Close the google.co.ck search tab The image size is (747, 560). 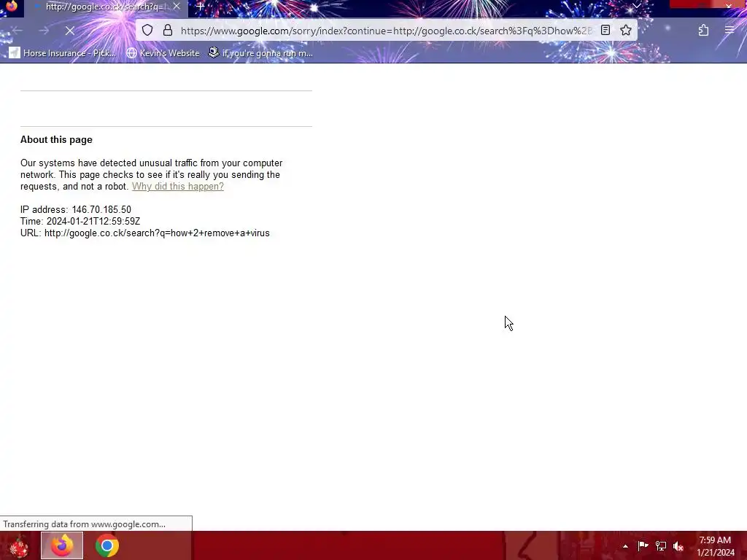point(177,7)
